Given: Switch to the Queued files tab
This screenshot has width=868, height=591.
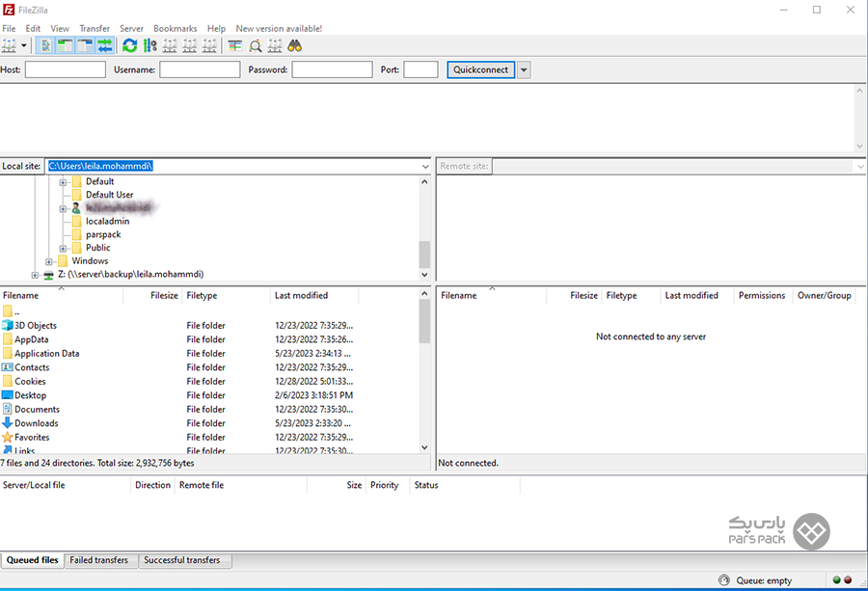Looking at the screenshot, I should 32,560.
